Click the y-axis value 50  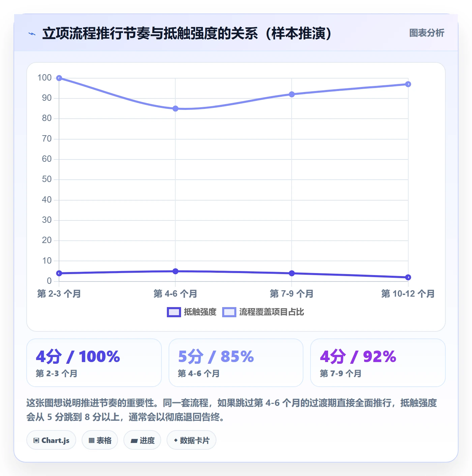pos(47,179)
